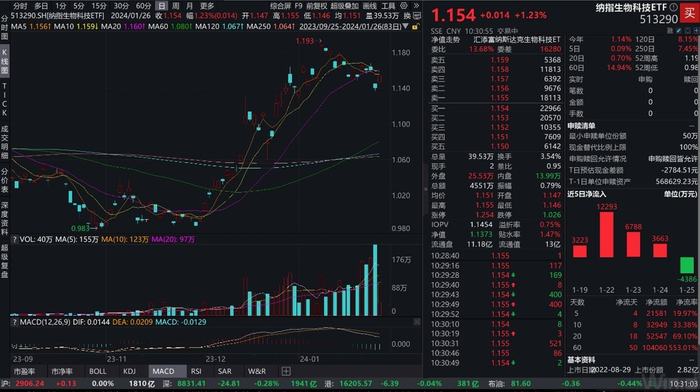Click the display icon next to 换

coord(417,16)
